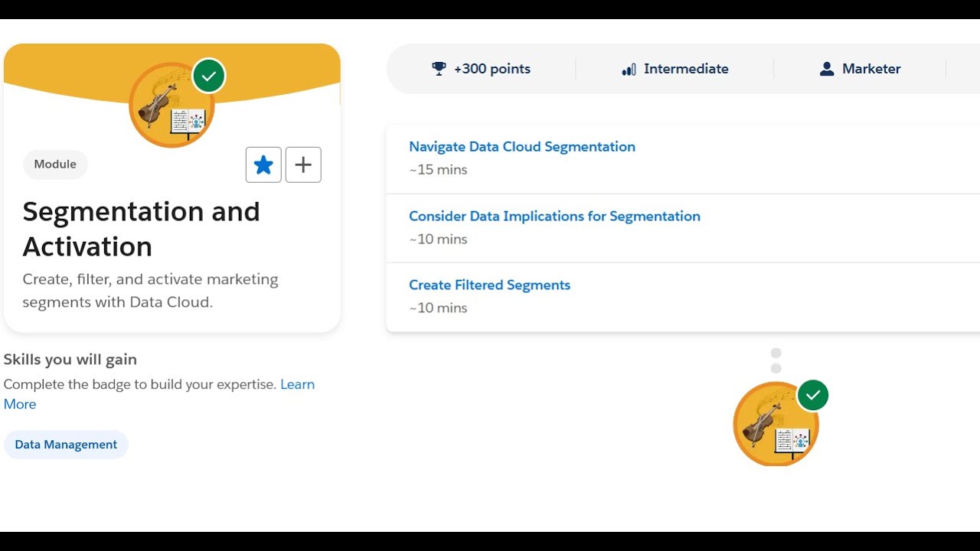Click the Marketer role label
980x551 pixels.
pos(871,69)
